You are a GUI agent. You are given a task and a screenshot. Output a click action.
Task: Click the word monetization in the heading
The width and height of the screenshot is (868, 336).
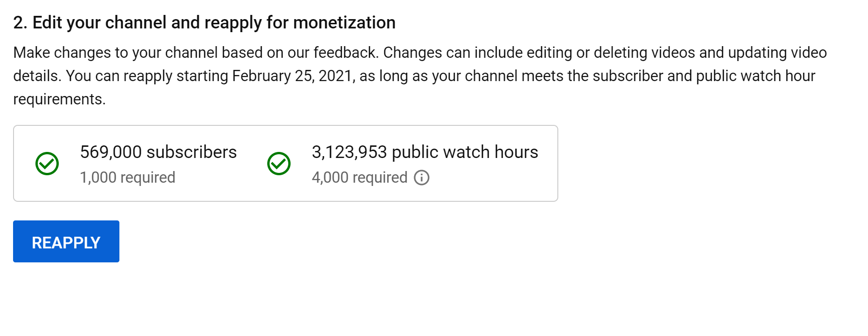click(x=344, y=22)
